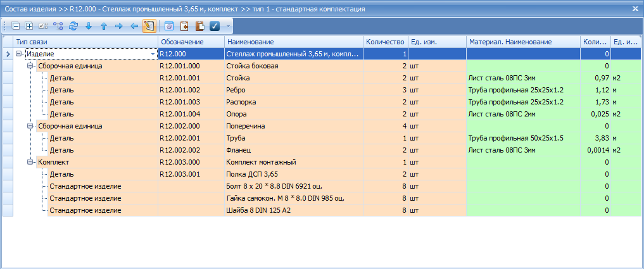
Task: Click material quantity 0,0014 cell
Action: coord(595,150)
